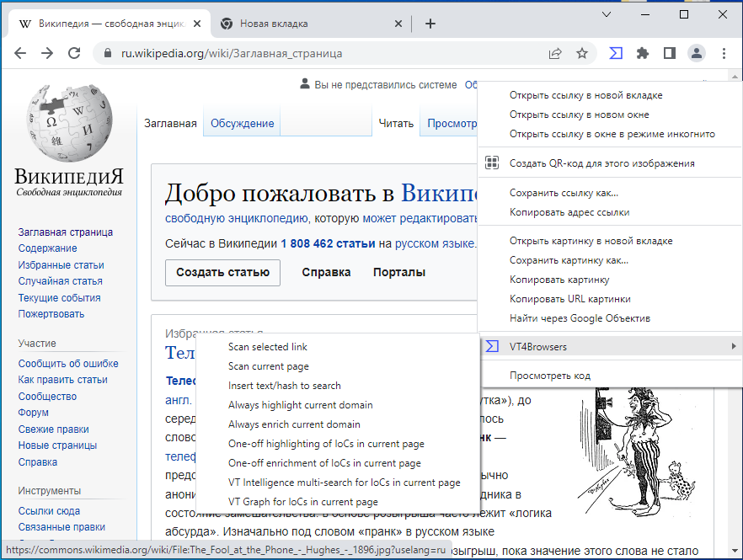Open the share page icon in address bar
The width and height of the screenshot is (743, 560).
[x=555, y=53]
